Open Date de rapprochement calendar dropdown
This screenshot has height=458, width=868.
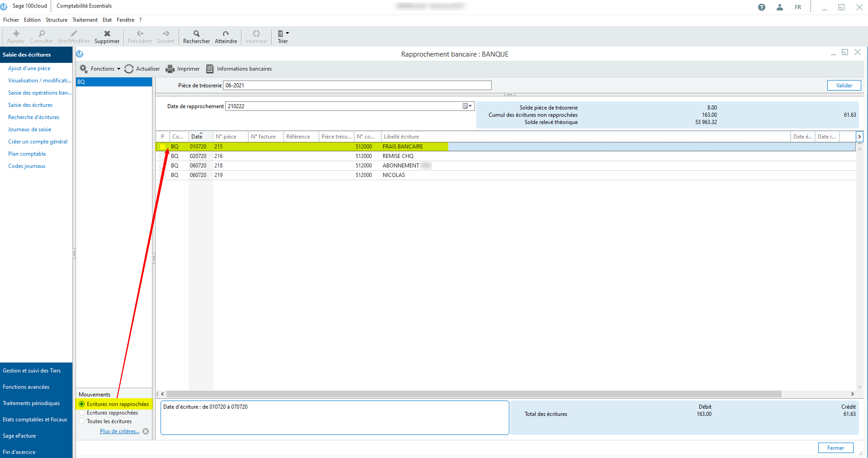(467, 106)
